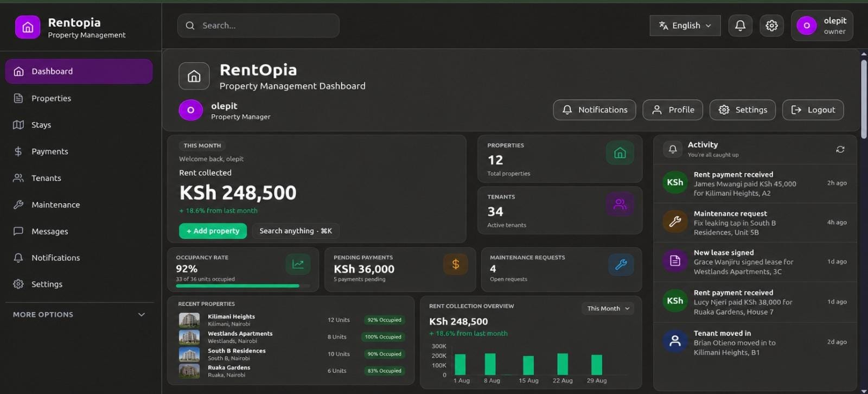Click the Westlands Apartments property name

point(240,334)
